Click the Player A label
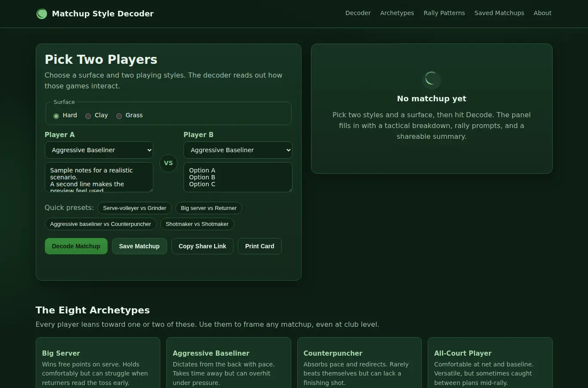This screenshot has height=388, width=588. click(x=59, y=135)
